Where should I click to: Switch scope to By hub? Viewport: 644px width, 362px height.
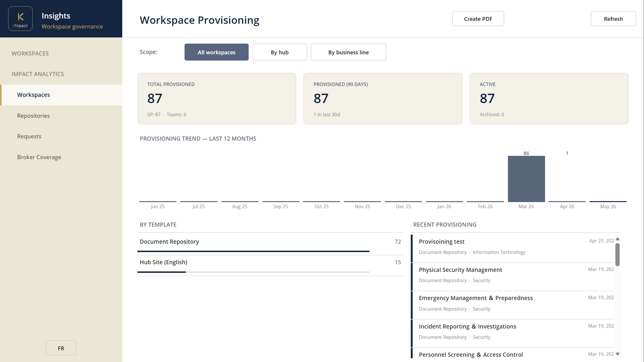(280, 52)
